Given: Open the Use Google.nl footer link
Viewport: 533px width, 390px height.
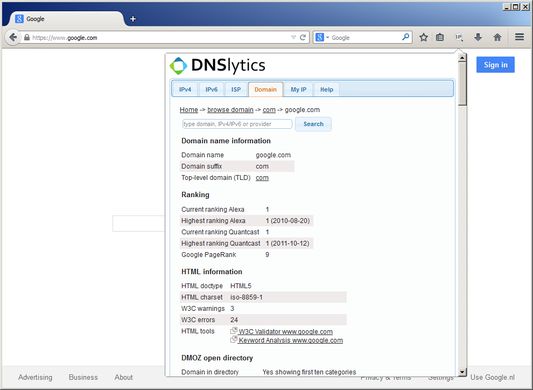Looking at the screenshot, I should pos(493,377).
